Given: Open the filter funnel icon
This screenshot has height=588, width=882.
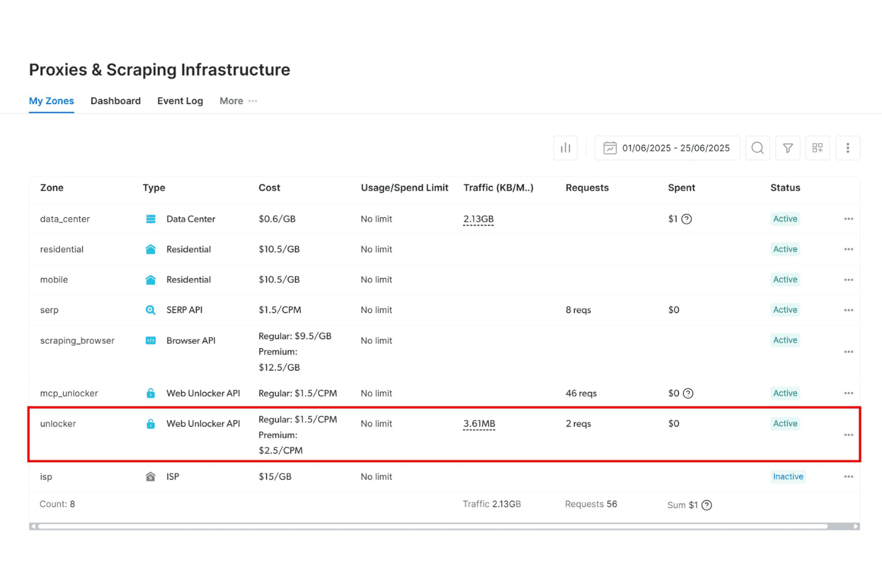Looking at the screenshot, I should pyautogui.click(x=788, y=148).
